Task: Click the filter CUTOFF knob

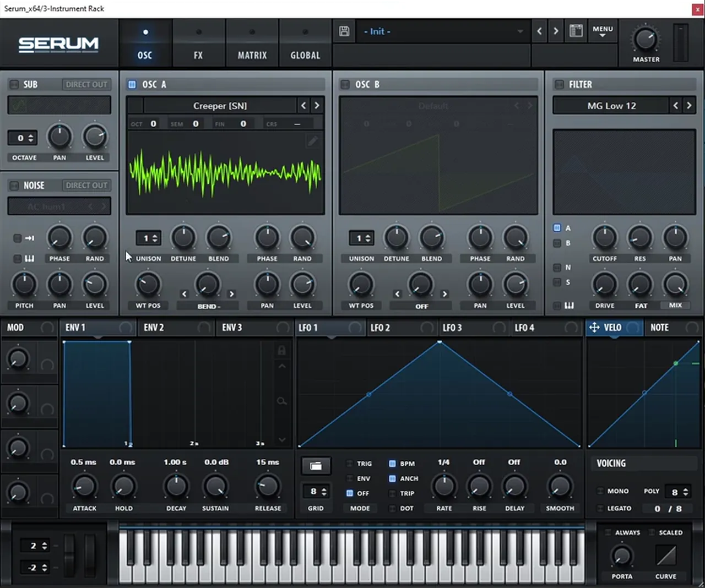Action: coord(604,237)
